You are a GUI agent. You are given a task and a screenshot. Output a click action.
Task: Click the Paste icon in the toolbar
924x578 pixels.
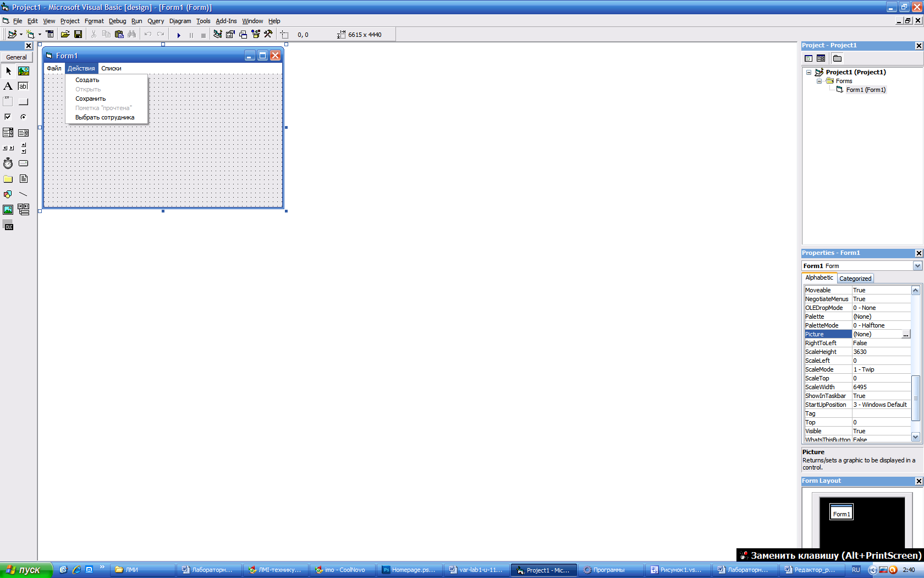click(119, 34)
